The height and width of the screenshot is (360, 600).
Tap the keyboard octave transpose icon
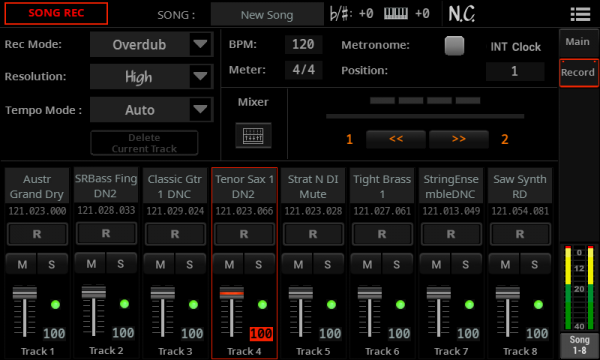click(396, 14)
